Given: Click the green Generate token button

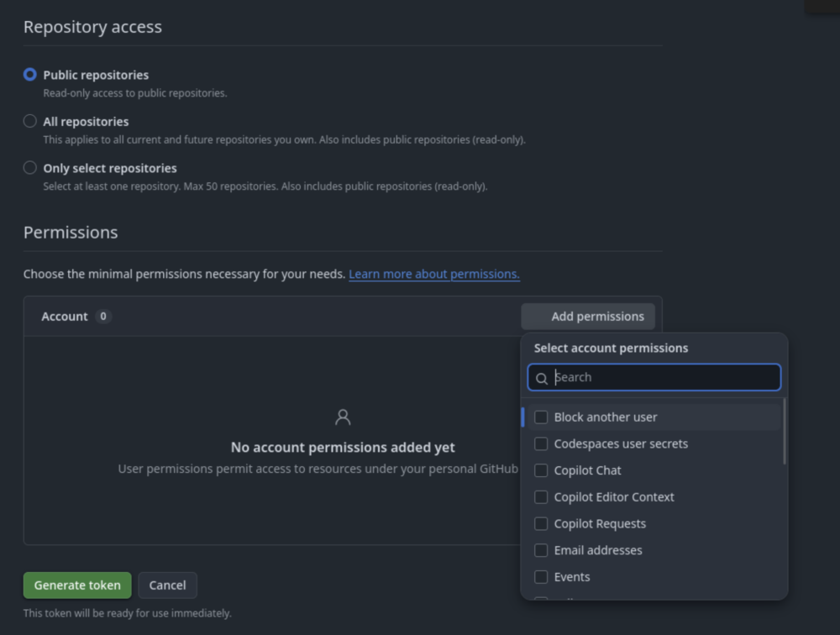Looking at the screenshot, I should tap(77, 585).
